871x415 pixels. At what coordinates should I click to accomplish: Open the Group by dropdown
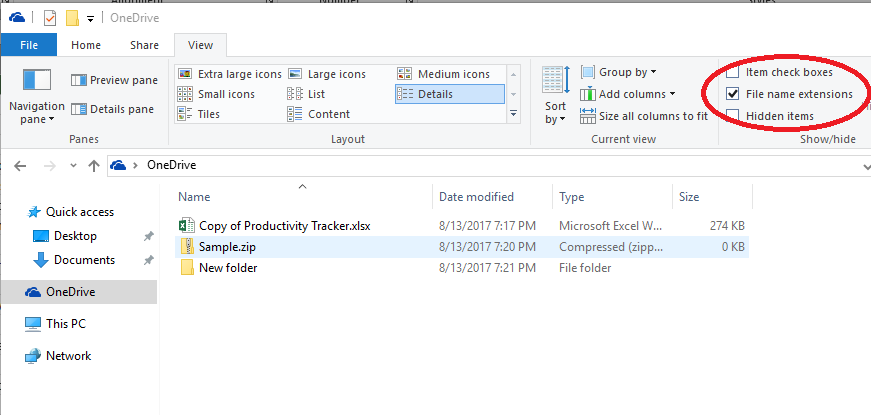pyautogui.click(x=619, y=72)
